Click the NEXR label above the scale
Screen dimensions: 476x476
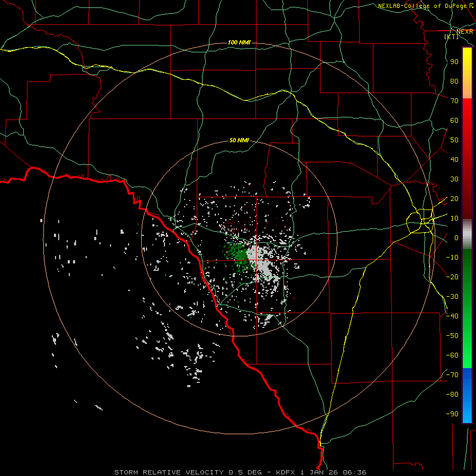click(464, 32)
